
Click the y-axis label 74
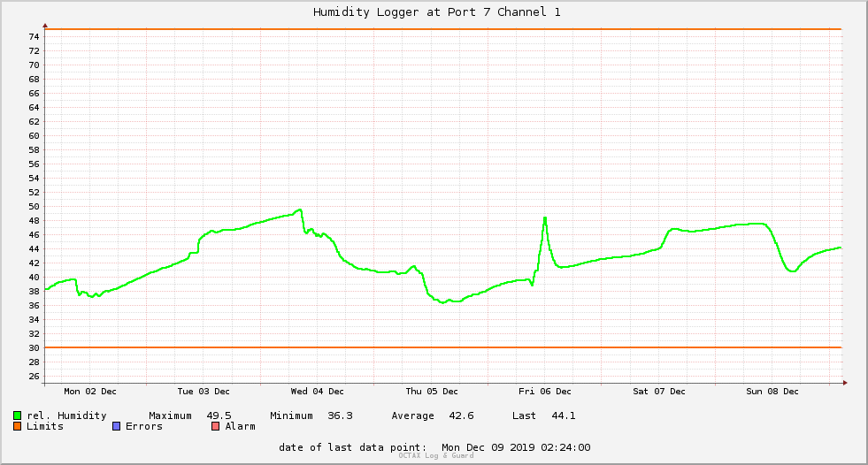(x=35, y=36)
